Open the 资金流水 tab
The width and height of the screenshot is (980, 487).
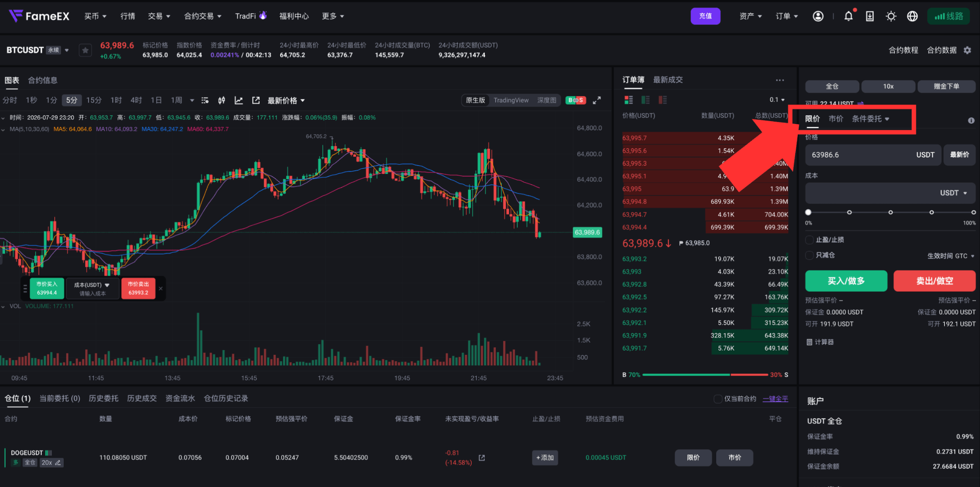(x=180, y=398)
